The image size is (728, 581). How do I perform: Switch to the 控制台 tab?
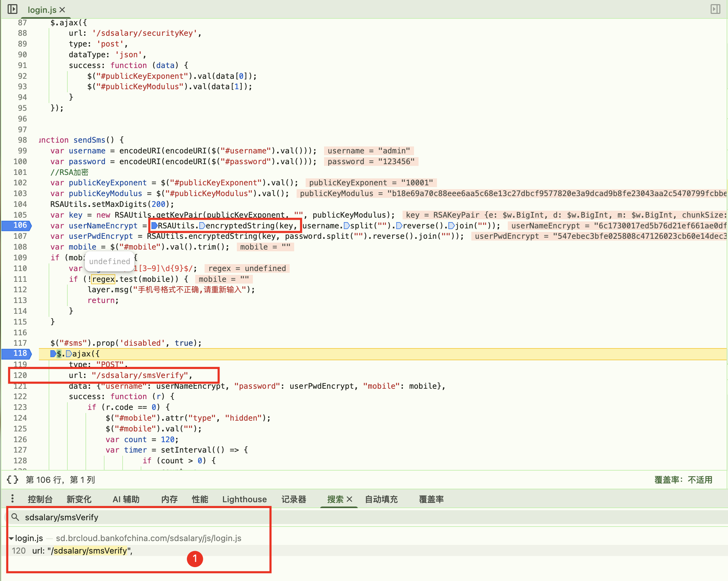click(x=40, y=499)
